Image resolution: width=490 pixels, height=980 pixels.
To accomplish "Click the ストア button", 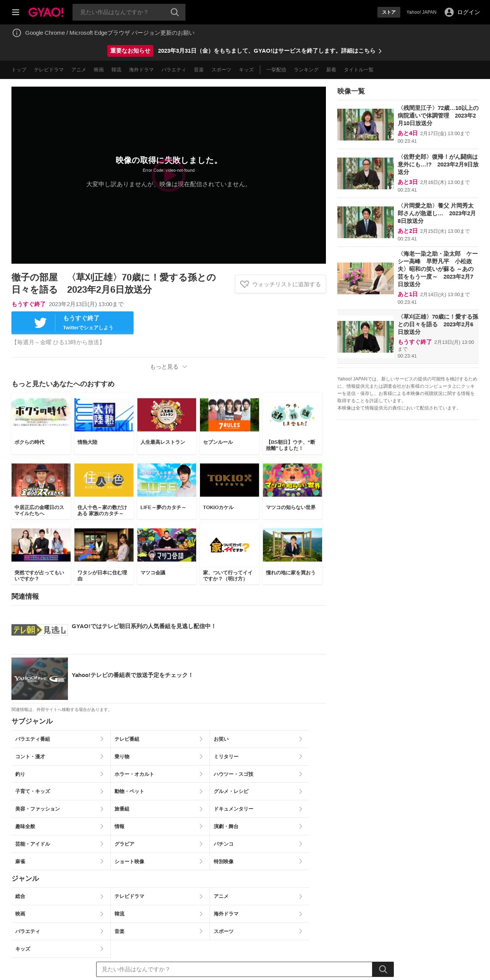I will coord(389,12).
